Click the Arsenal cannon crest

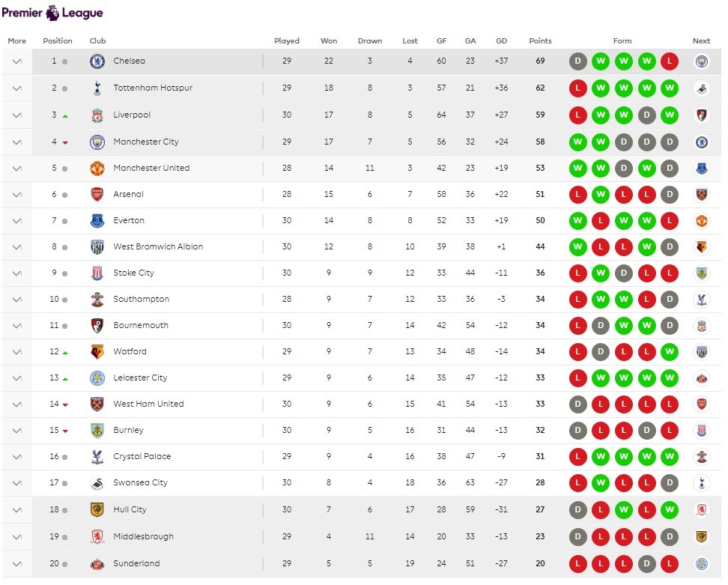click(x=97, y=194)
